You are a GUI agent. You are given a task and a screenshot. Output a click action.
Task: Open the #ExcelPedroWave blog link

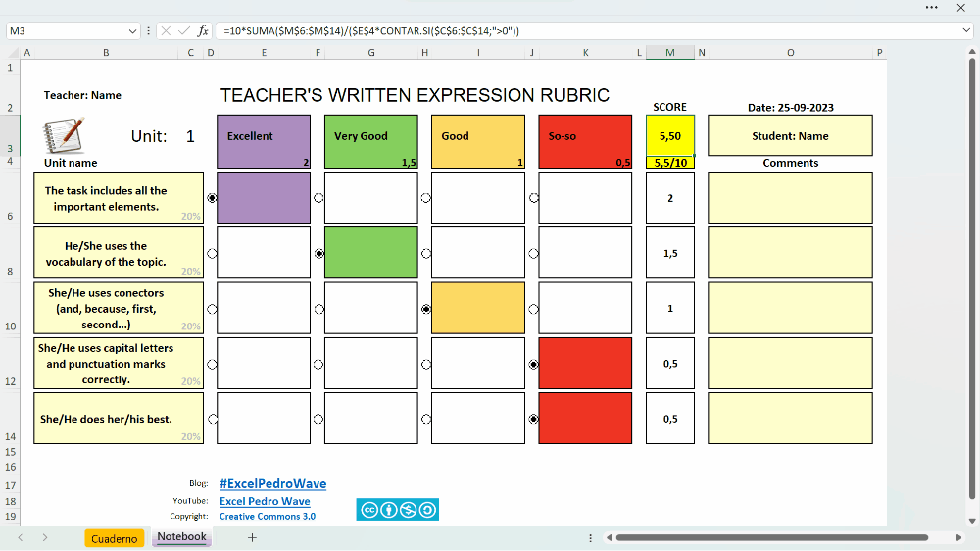[272, 483]
